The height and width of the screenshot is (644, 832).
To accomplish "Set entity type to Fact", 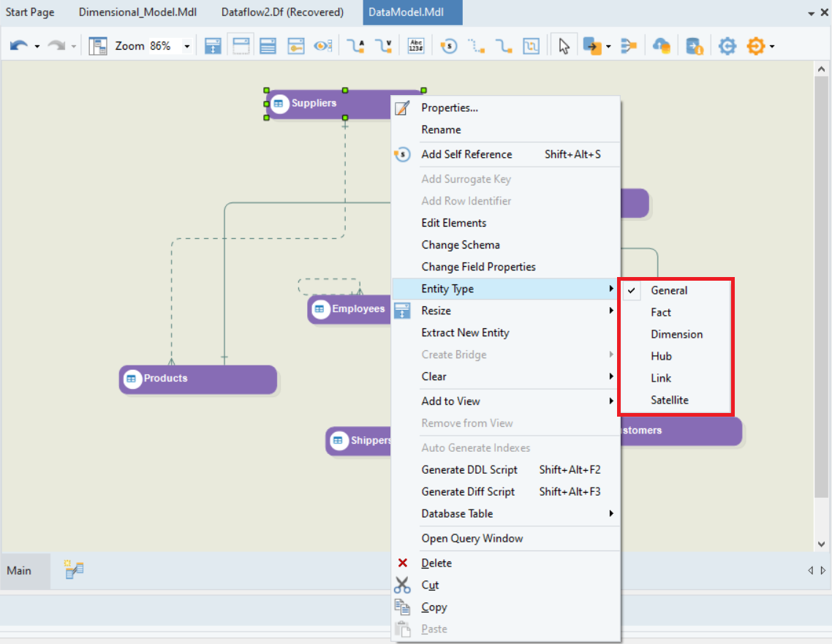I will [x=661, y=312].
